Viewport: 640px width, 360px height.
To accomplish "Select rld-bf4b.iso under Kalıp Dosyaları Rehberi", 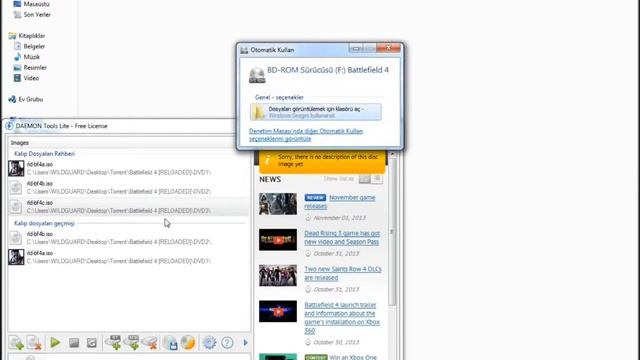I will coord(128,187).
